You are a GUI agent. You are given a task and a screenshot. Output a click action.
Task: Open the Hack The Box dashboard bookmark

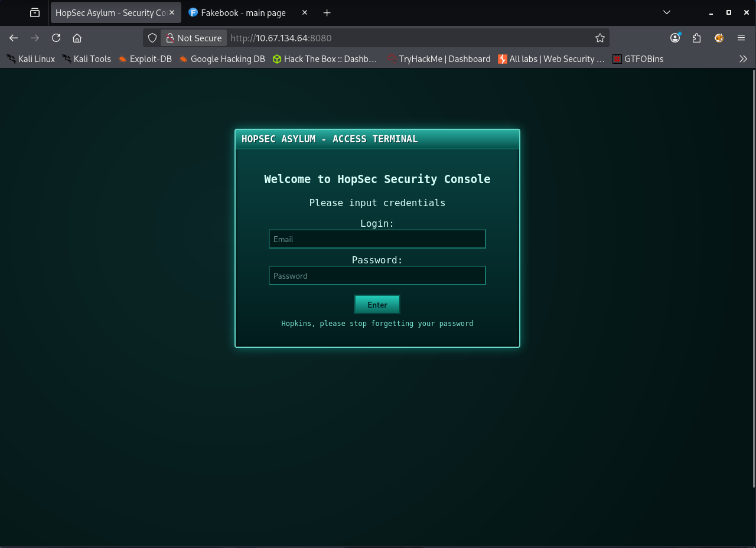[x=324, y=58]
